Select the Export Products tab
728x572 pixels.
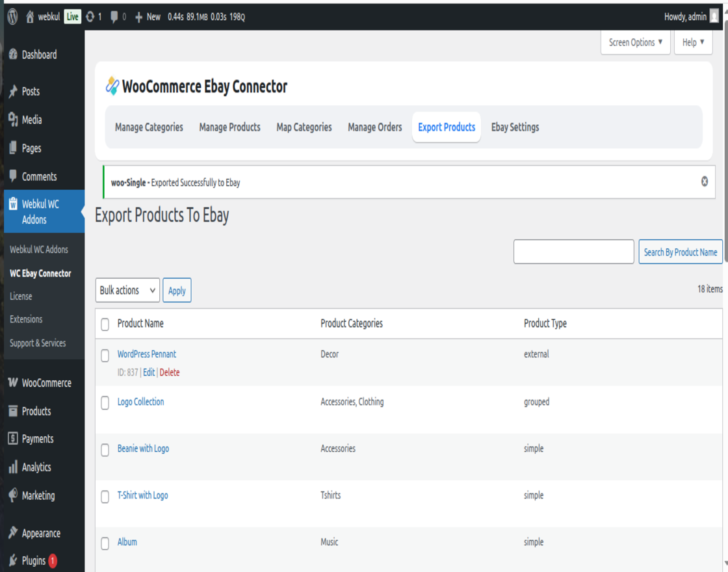point(446,127)
